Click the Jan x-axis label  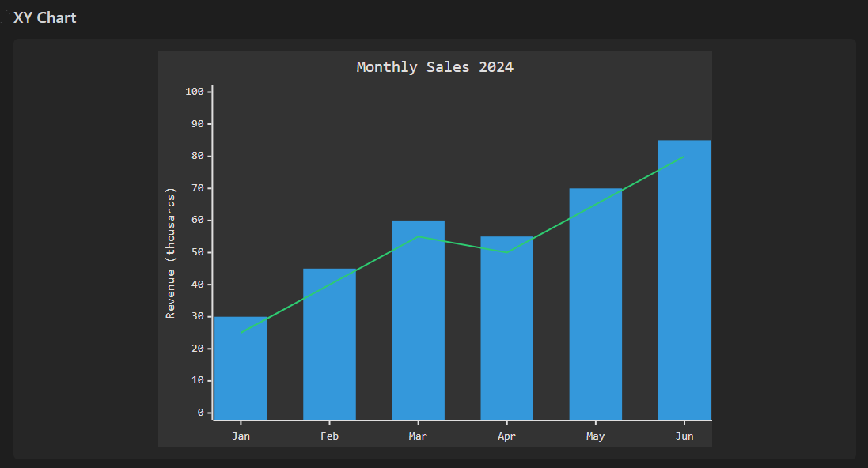pos(241,436)
